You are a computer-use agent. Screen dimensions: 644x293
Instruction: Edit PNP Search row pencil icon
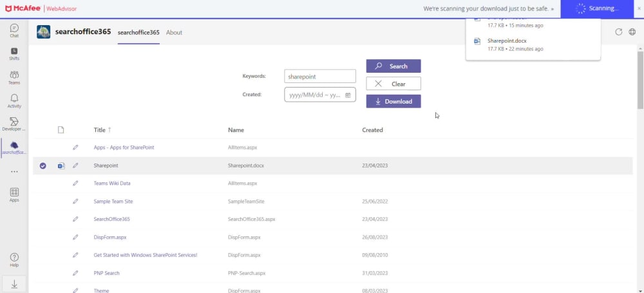pos(75,273)
